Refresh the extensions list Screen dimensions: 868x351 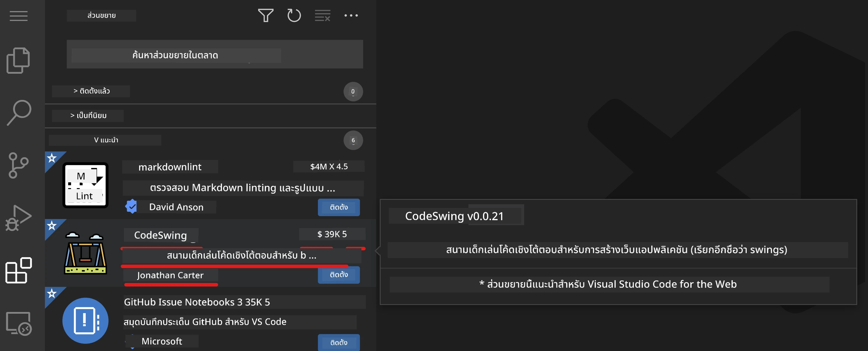[294, 15]
